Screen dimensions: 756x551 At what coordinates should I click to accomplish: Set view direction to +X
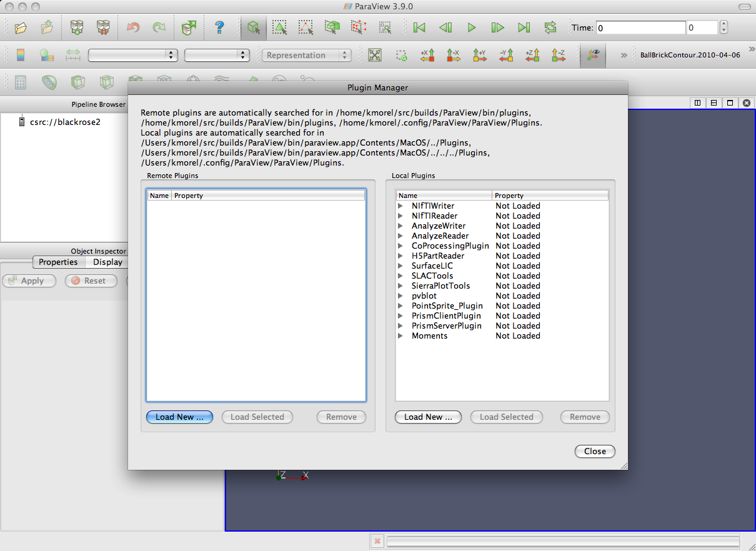tap(427, 55)
